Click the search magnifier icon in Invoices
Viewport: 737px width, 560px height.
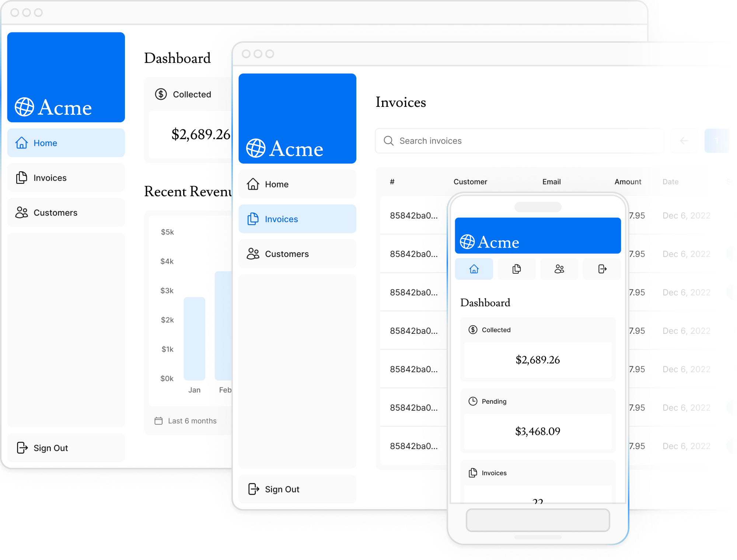(389, 140)
